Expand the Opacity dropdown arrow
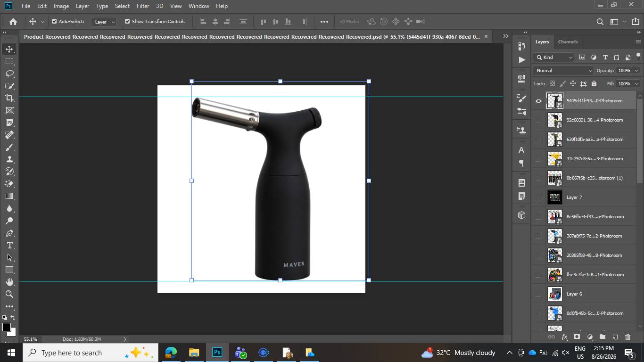Viewport: 644px width, 362px height. (x=636, y=70)
